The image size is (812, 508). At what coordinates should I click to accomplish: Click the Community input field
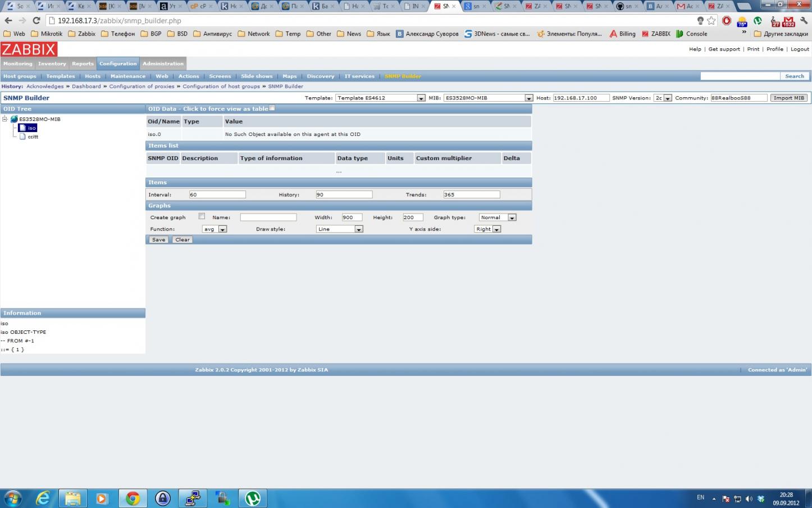(x=739, y=98)
